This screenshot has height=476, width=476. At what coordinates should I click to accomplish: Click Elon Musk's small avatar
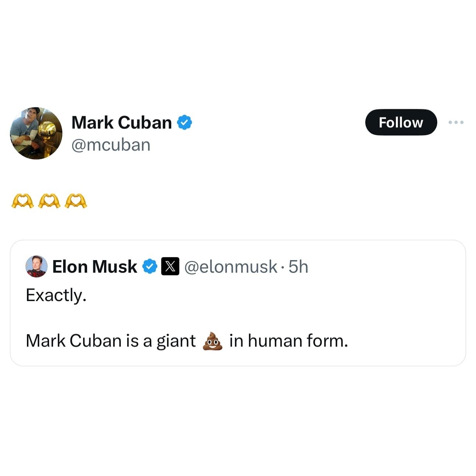(x=36, y=266)
